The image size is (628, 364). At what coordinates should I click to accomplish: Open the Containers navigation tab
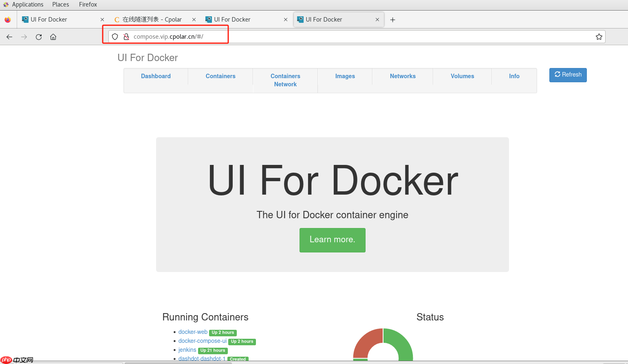pyautogui.click(x=220, y=76)
